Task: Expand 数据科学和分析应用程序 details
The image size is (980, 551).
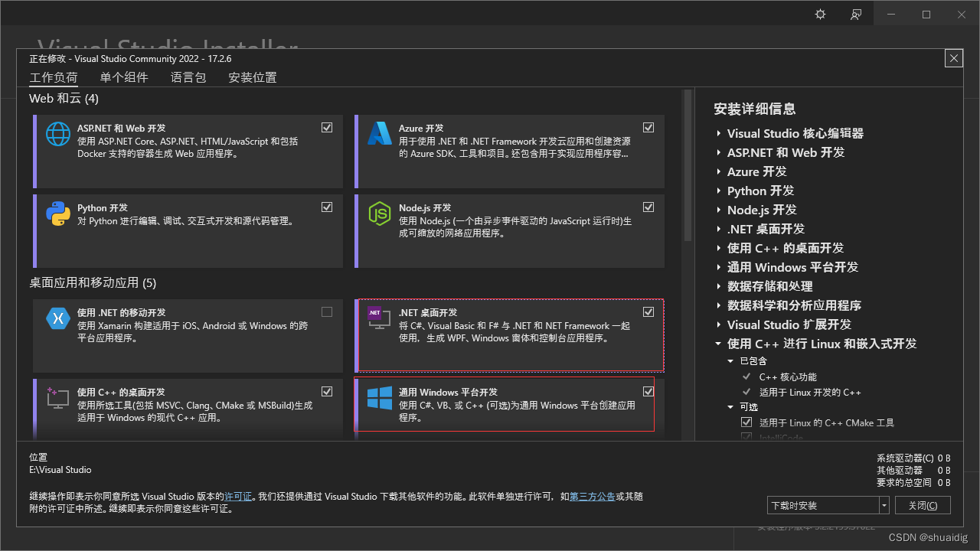Action: click(719, 305)
